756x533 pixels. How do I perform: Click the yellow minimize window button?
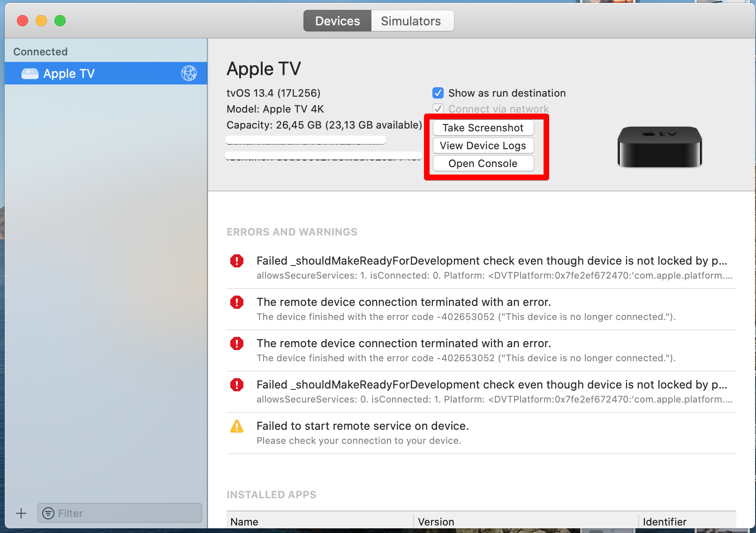41,21
